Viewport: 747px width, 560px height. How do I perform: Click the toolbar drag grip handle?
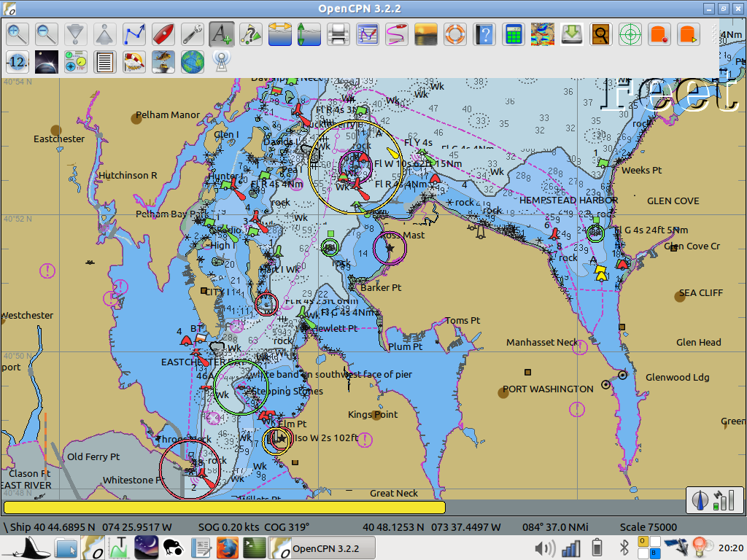713,34
